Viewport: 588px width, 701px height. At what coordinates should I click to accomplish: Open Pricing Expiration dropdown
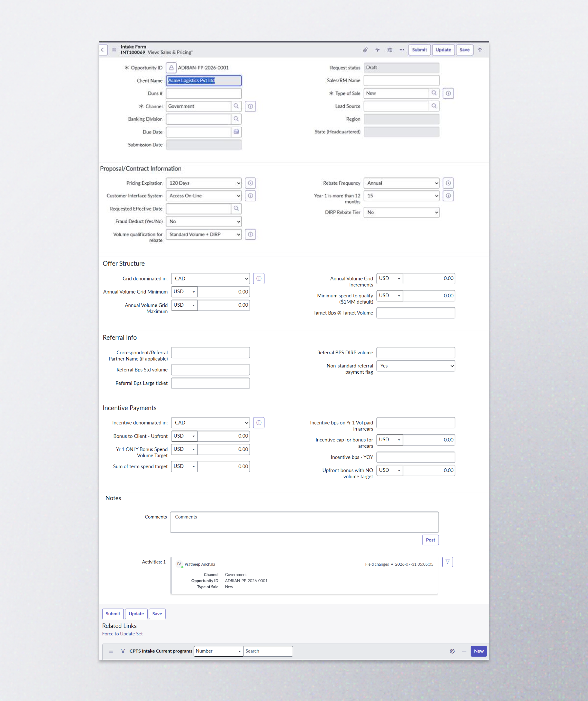coord(204,183)
